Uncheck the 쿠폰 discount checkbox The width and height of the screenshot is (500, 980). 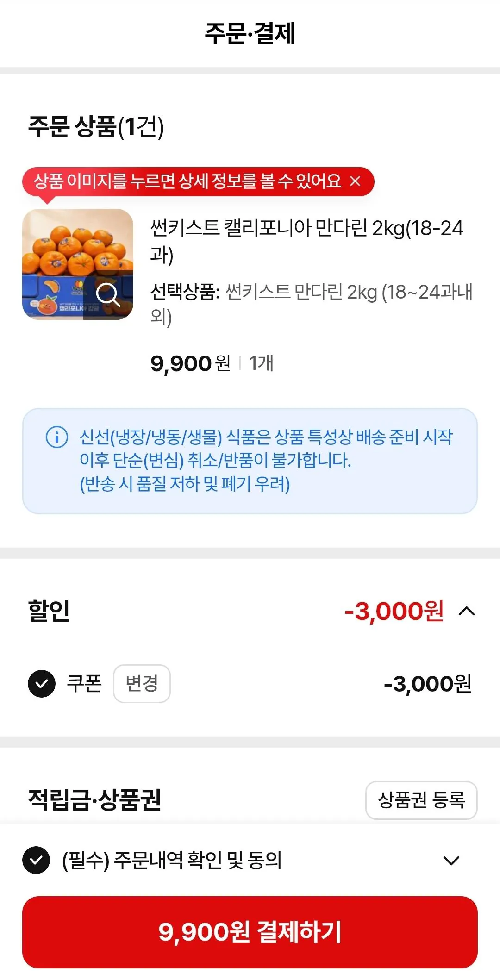point(42,683)
